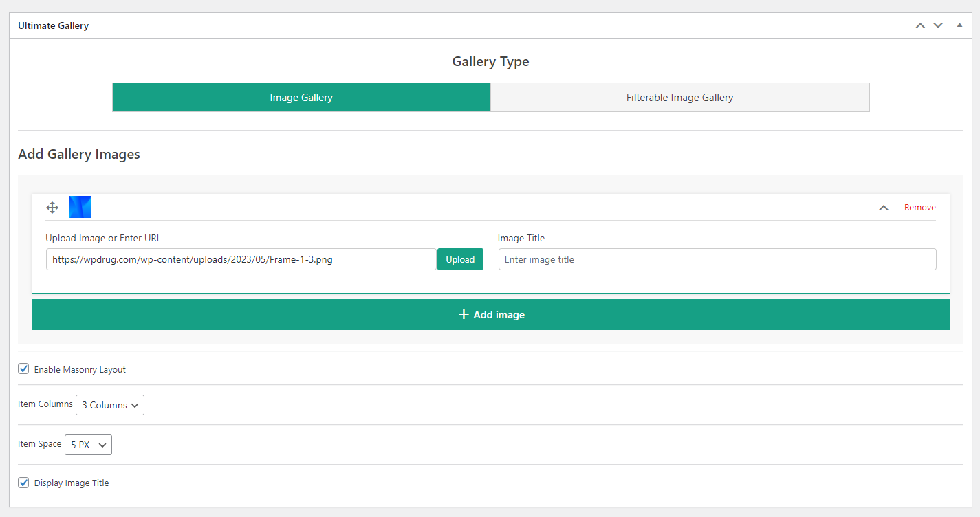Click the Upload Image or Enter URL label
The image size is (980, 517).
(x=103, y=238)
